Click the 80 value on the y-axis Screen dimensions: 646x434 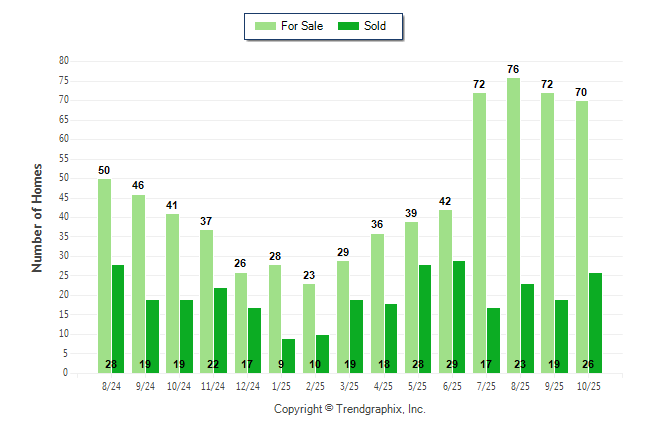pyautogui.click(x=63, y=61)
